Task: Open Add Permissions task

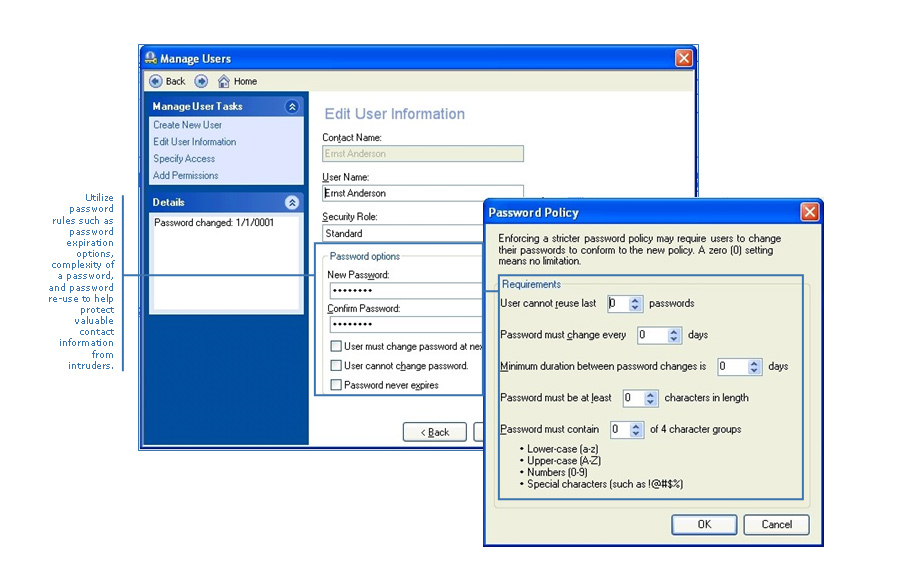Action: pos(186,175)
